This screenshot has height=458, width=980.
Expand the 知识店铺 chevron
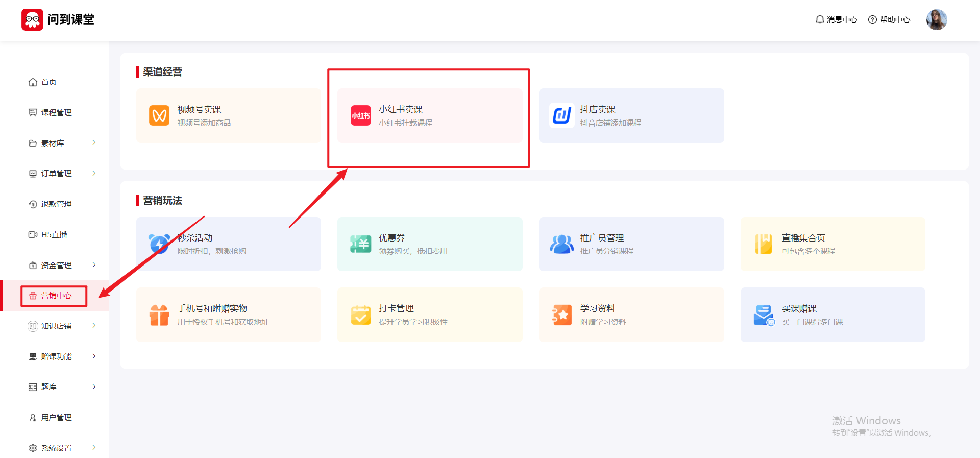94,326
